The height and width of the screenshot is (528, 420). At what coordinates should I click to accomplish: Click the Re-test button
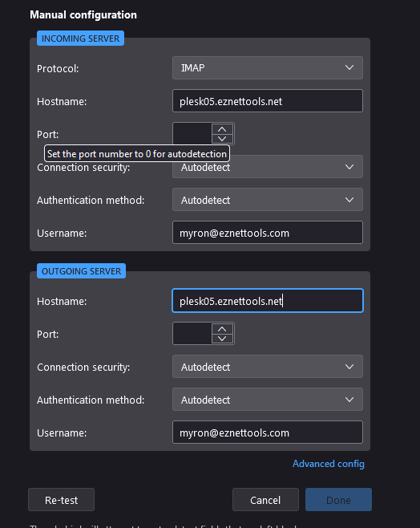tap(61, 500)
